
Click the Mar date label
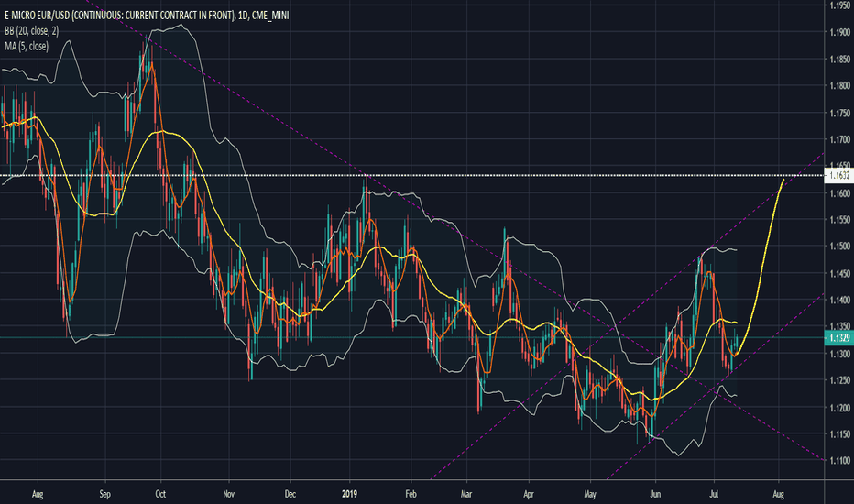pyautogui.click(x=466, y=494)
